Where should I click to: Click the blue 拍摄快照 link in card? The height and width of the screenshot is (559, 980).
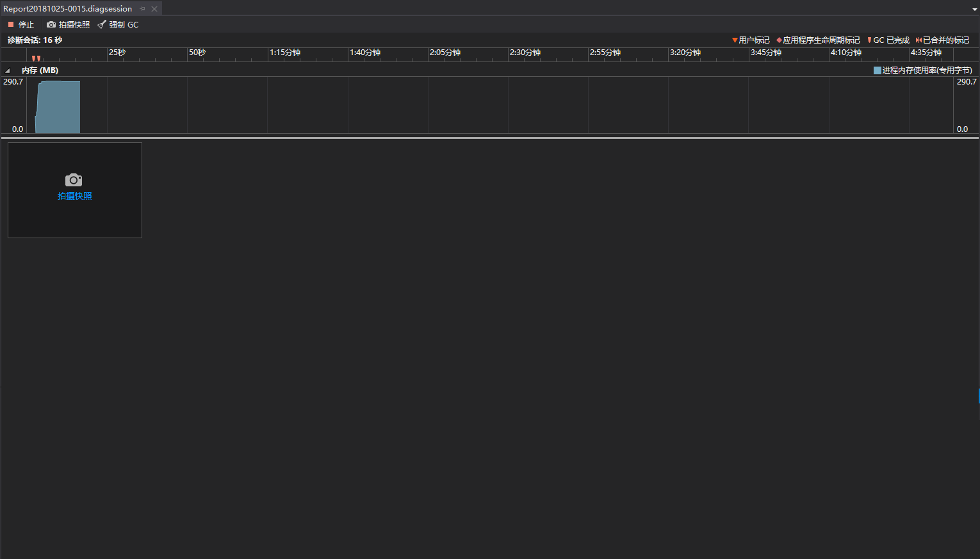(75, 196)
